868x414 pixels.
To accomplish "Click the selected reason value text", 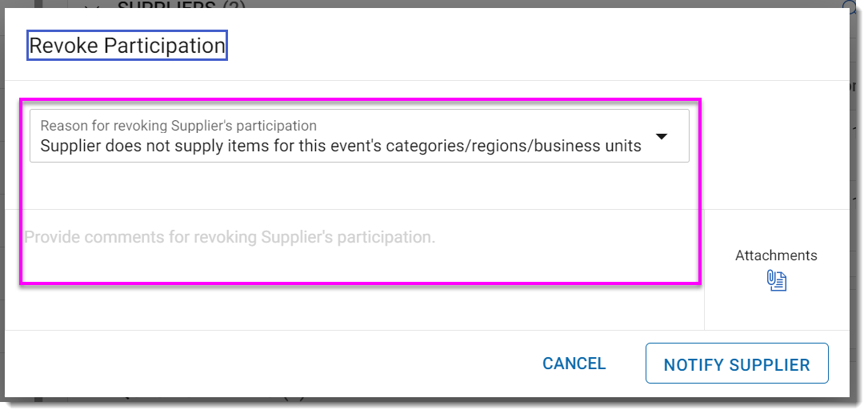I will pyautogui.click(x=340, y=147).
